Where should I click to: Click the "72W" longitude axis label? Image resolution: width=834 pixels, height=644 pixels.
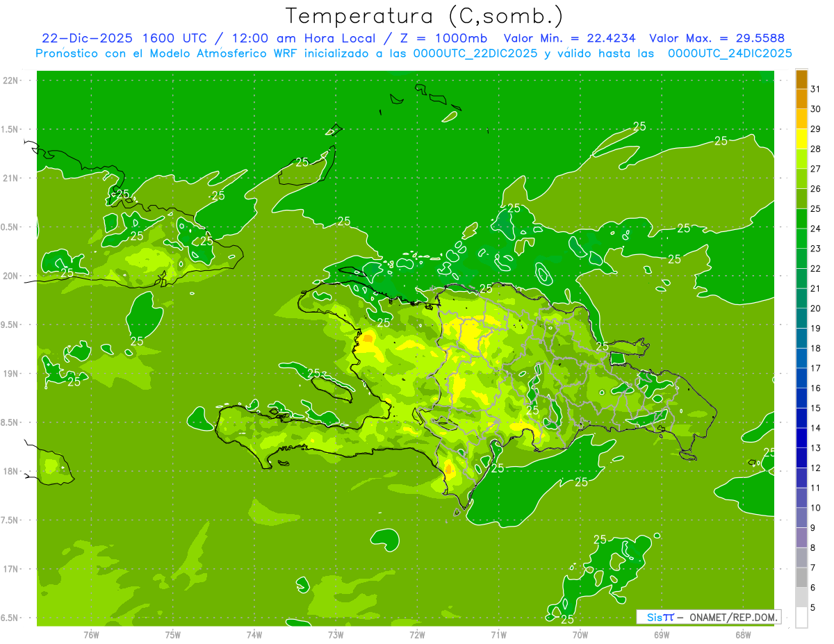pos(417,635)
